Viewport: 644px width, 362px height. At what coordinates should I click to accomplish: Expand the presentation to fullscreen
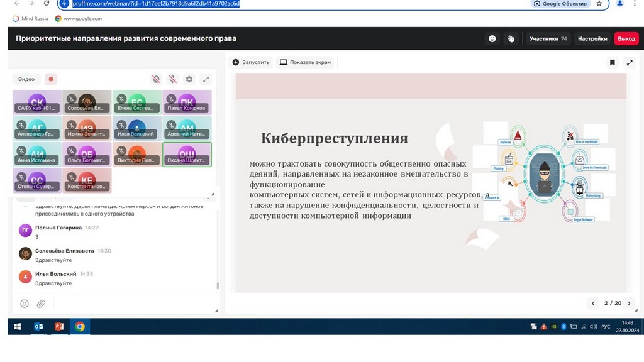pos(630,62)
